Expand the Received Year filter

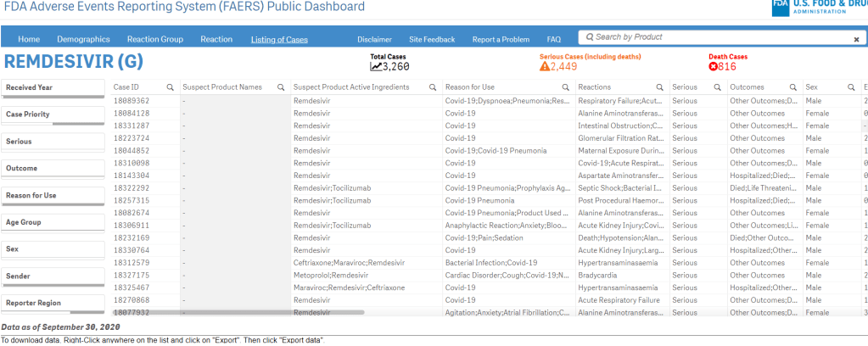coord(53,87)
